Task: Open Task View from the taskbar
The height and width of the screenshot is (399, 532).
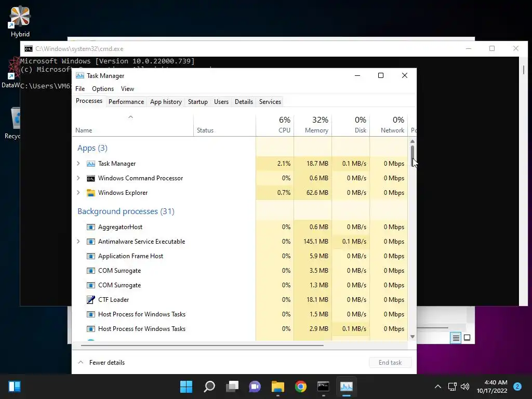Action: coord(232,387)
